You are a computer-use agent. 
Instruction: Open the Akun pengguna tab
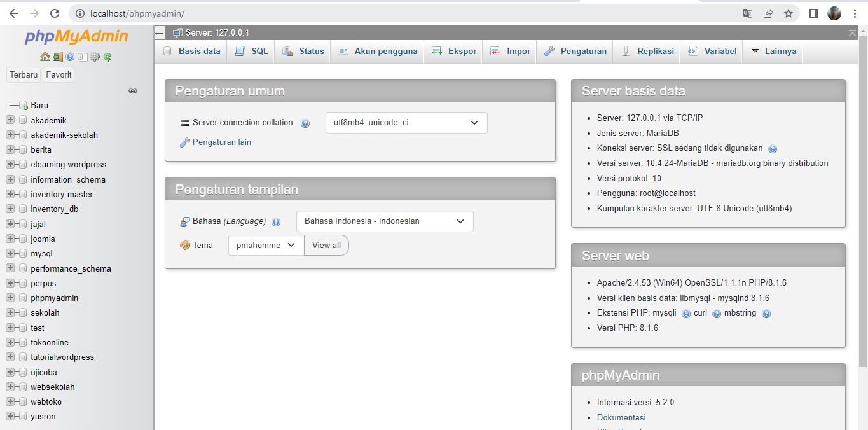tap(378, 52)
